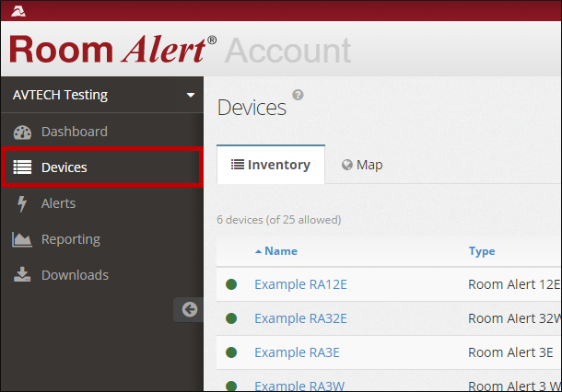Open the help question mark beside Devices
The height and width of the screenshot is (392, 562).
coord(298,95)
